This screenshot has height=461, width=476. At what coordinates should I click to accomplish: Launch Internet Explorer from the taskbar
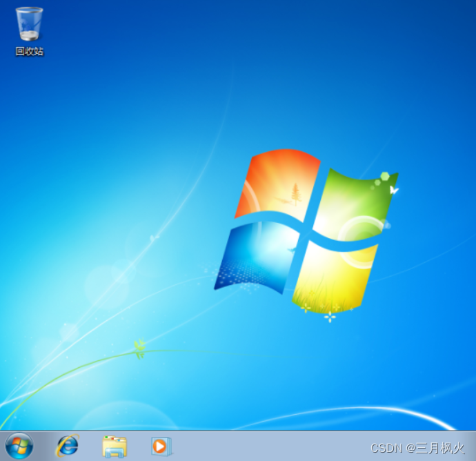pyautogui.click(x=68, y=446)
